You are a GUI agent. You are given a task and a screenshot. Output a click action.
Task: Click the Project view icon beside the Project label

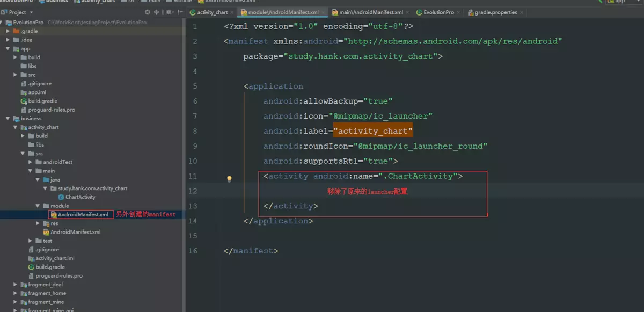[4, 12]
